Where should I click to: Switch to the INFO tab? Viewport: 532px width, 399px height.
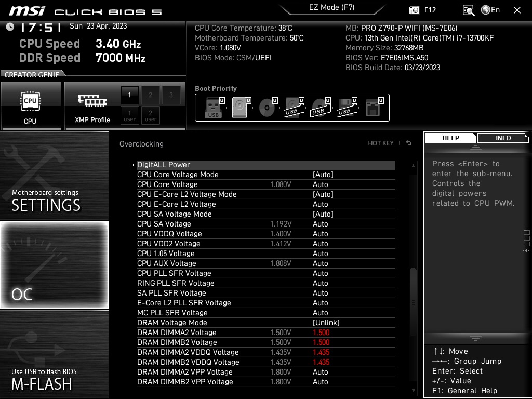tap(503, 138)
